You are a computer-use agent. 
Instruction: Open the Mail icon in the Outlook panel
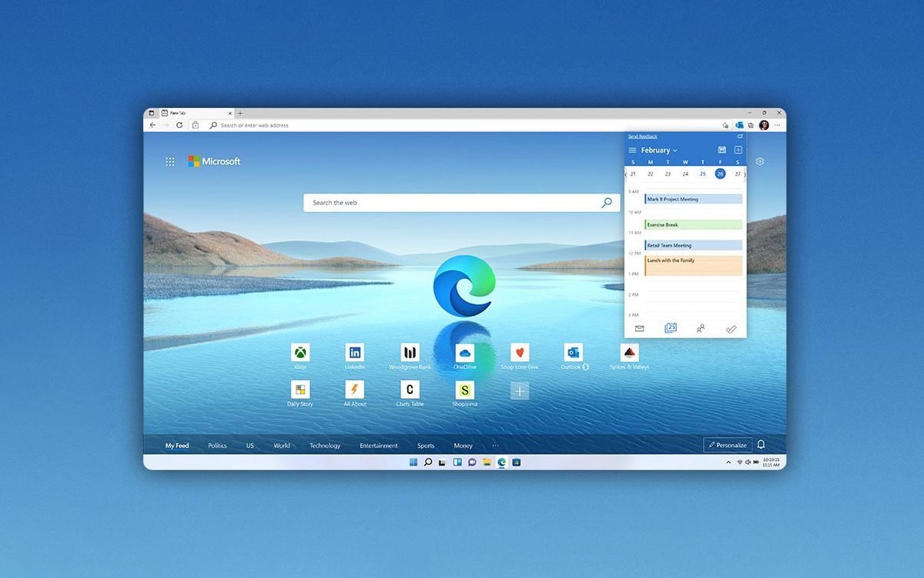point(639,328)
